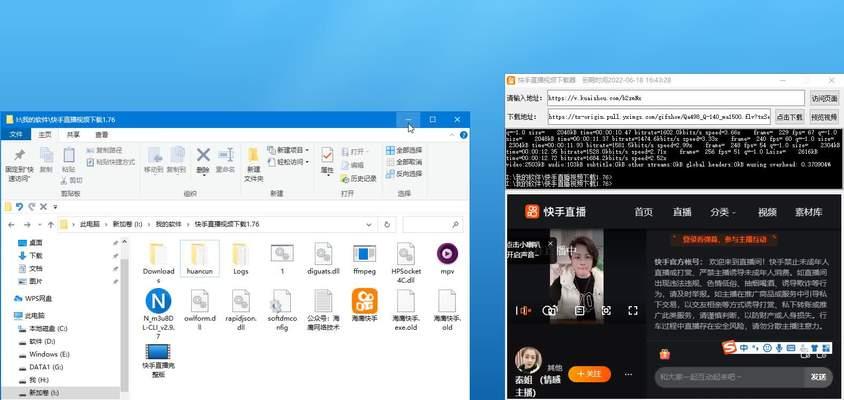Click the fullscreen icon on the live video
This screenshot has width=844, height=400.
(633, 311)
